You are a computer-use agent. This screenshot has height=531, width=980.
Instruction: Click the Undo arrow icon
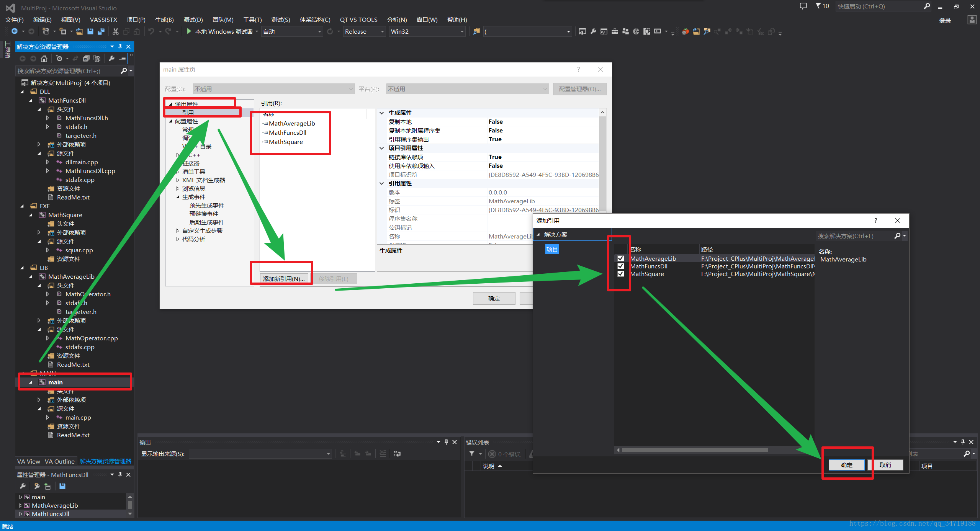point(151,31)
